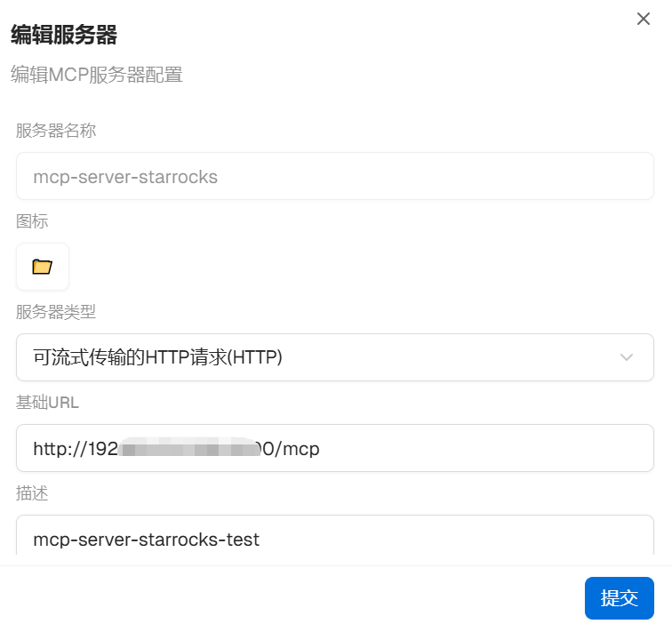
Task: Click into the 基础URL input box
Action: pyautogui.click(x=335, y=448)
